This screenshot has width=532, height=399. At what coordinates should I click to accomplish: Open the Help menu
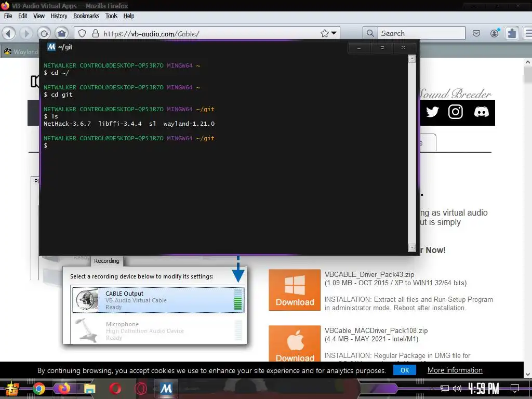point(129,16)
